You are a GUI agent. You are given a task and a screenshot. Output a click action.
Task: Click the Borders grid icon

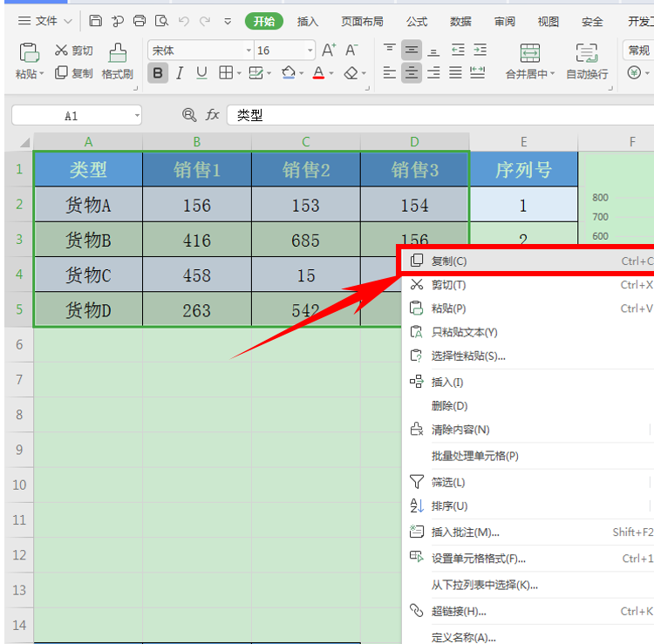226,73
